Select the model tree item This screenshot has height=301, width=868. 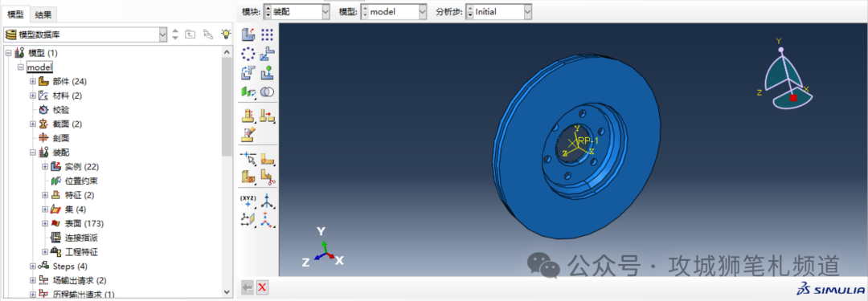click(x=39, y=67)
